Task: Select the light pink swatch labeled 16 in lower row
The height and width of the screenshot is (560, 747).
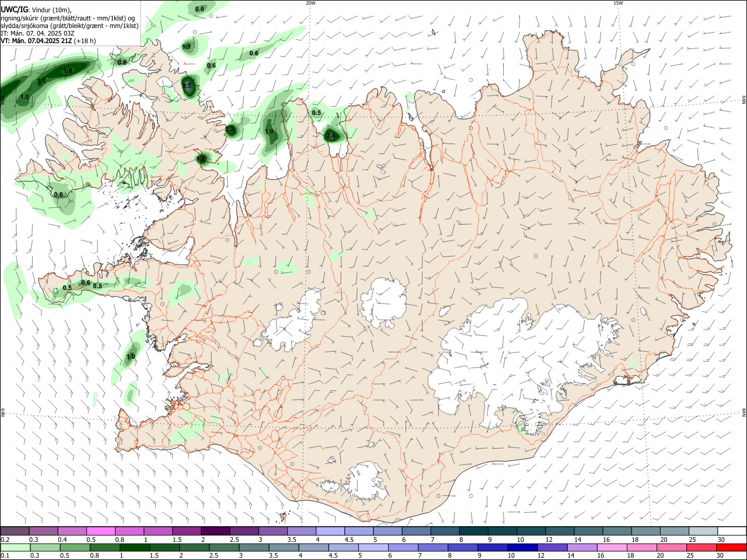Action: [612, 547]
